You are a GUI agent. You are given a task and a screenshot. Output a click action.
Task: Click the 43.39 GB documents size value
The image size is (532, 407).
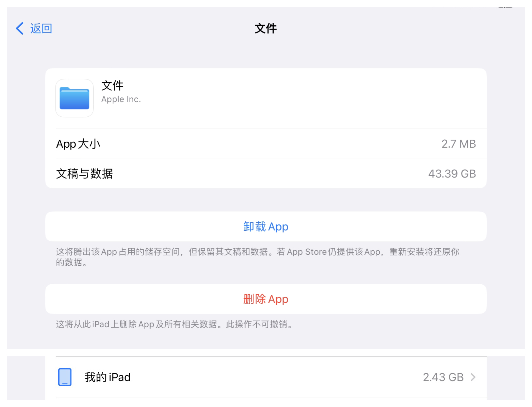click(x=452, y=174)
